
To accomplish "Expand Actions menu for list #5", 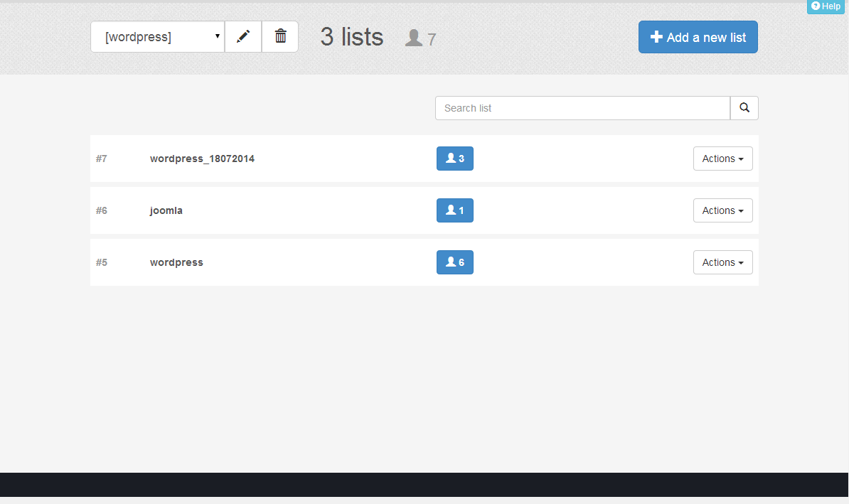I will [x=722, y=262].
